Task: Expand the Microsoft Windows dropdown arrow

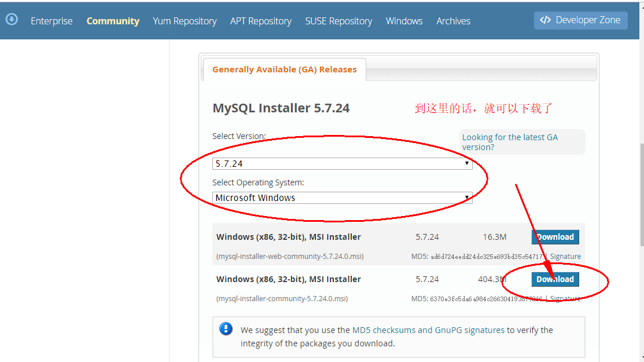Action: coord(466,198)
